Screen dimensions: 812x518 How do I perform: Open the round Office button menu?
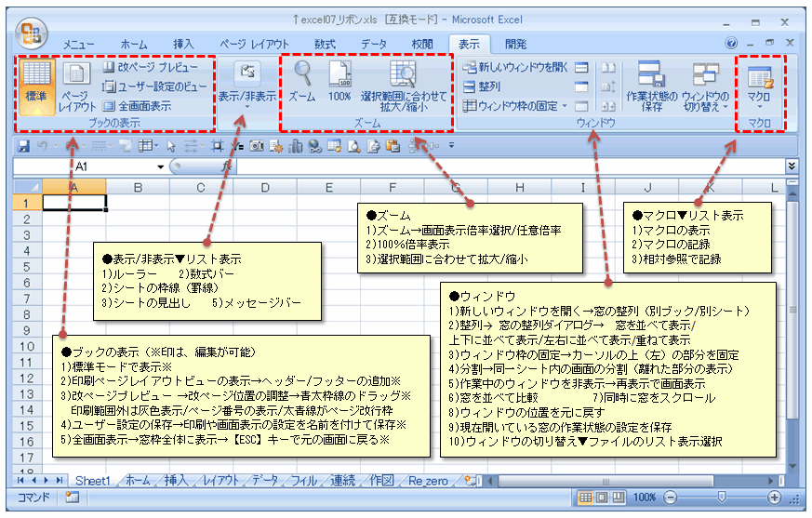tap(32, 33)
